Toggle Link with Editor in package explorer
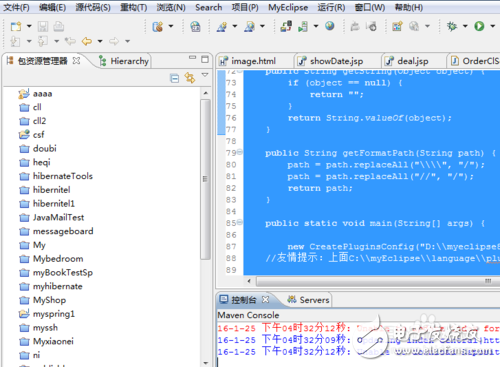 pos(190,78)
